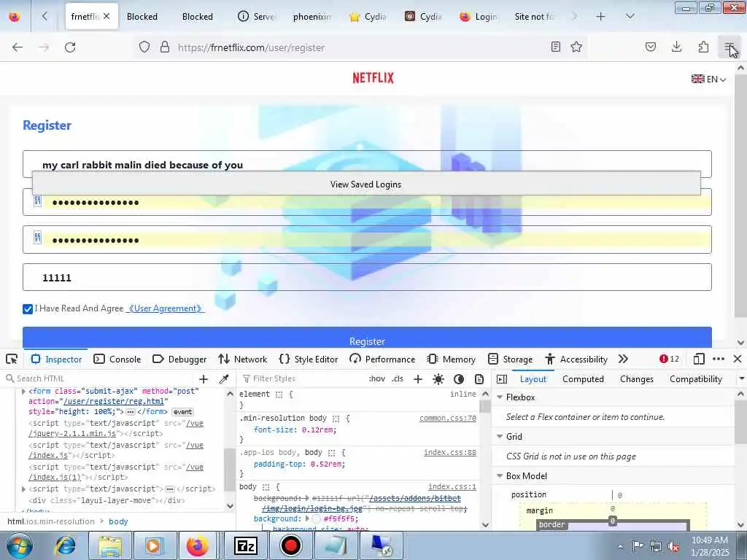The height and width of the screenshot is (560, 747).
Task: Add a new node with the plus icon
Action: [x=204, y=379]
